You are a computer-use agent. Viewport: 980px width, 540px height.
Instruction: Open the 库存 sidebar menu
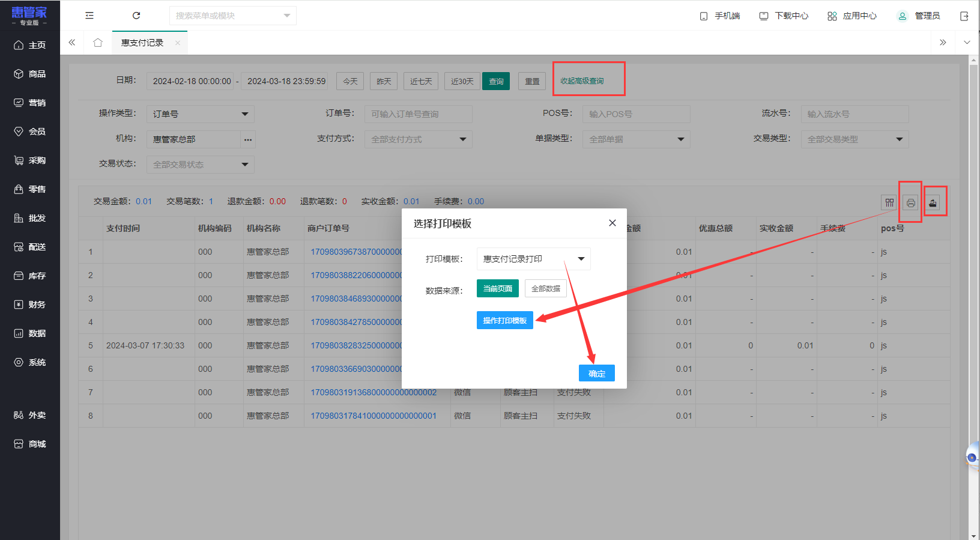[30, 276]
